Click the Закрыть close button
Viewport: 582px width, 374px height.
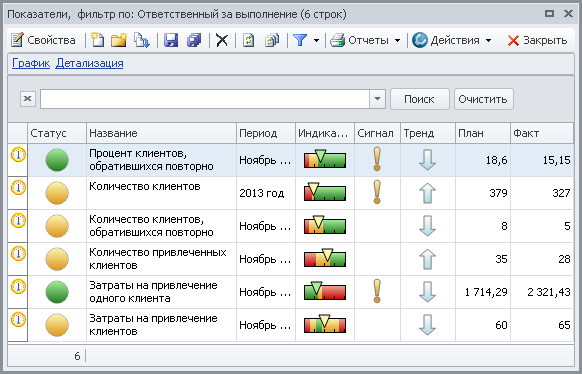pos(537,40)
